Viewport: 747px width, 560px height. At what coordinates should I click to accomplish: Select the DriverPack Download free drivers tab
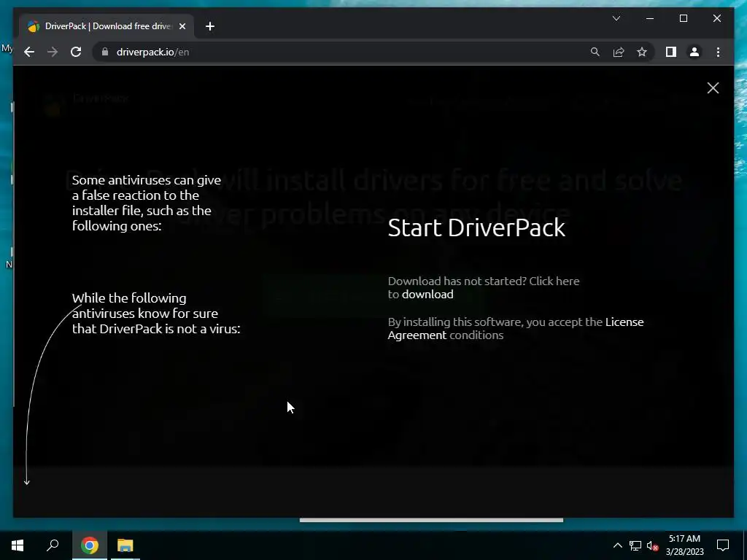click(x=108, y=26)
